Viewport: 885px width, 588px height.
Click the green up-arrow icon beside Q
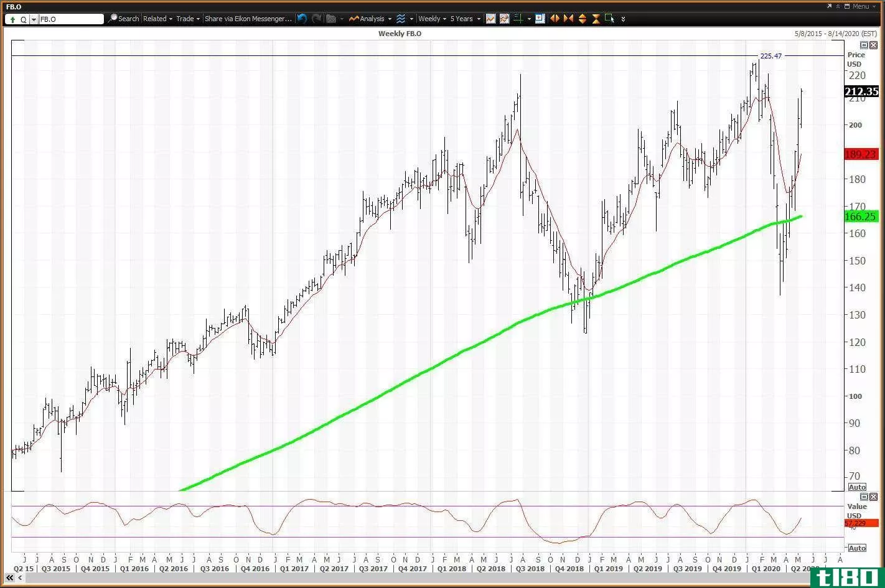coord(12,19)
